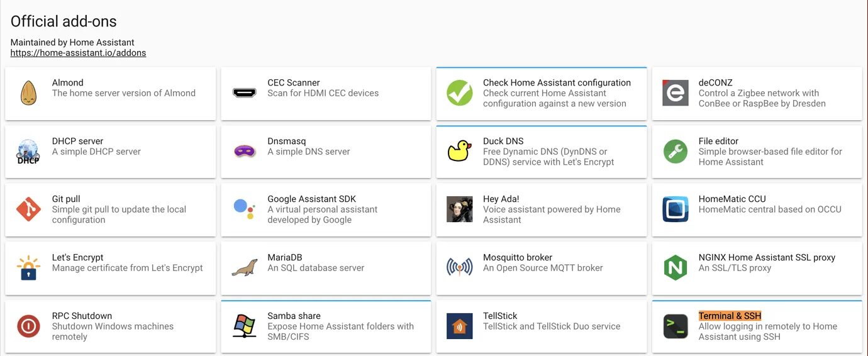Click the NGINX green hexagon icon
The width and height of the screenshot is (868, 356).
point(676,268)
